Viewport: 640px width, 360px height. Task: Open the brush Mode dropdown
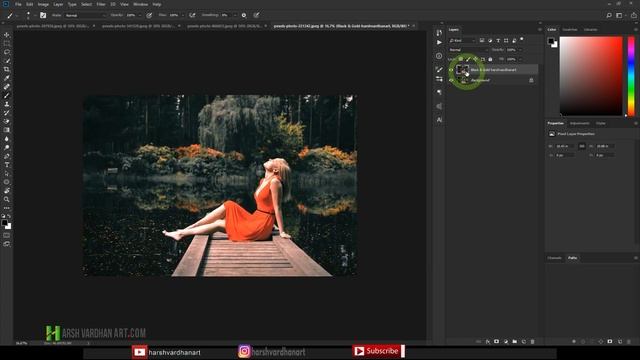click(x=85, y=15)
